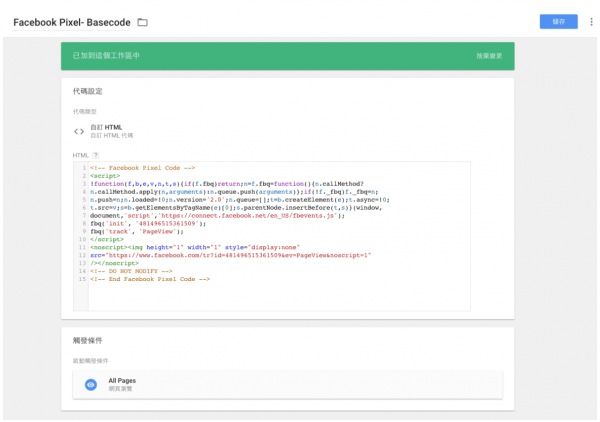Screen dimensions: 600x422
Task: Click the All Pages trigger eye icon
Action: point(91,385)
